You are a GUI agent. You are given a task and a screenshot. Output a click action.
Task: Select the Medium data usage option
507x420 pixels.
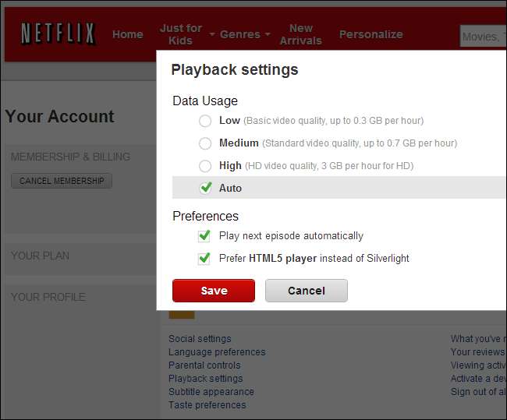[205, 143]
